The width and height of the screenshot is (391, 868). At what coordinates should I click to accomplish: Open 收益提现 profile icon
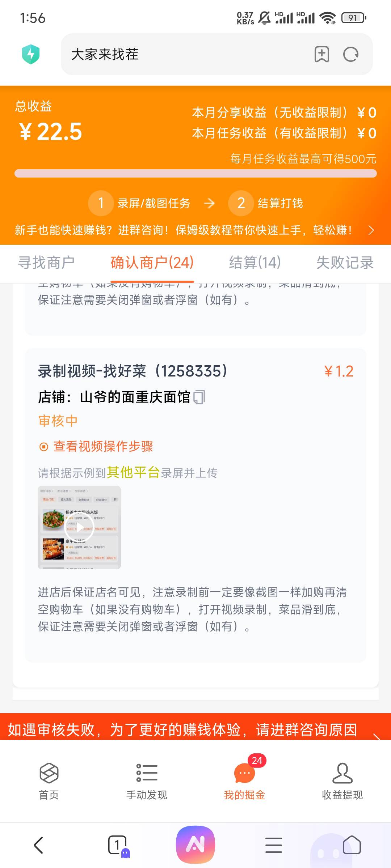coord(342,773)
